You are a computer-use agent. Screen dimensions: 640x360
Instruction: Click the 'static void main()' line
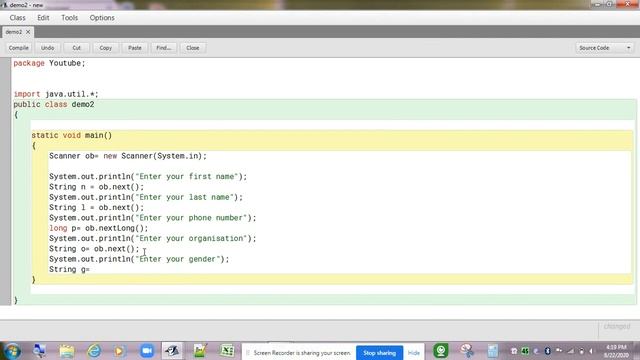[x=72, y=135]
